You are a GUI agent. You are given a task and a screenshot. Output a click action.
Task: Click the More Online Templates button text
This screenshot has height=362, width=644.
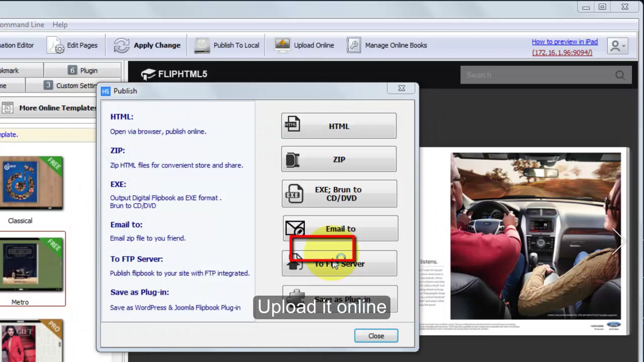coord(57,108)
